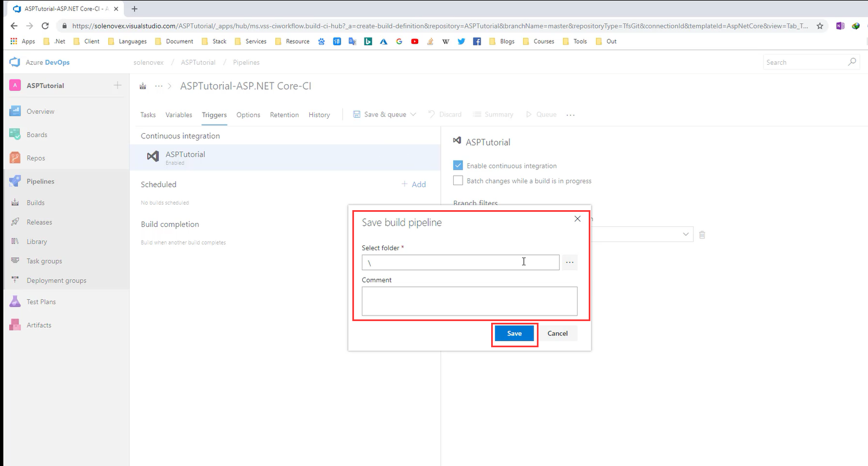Click breadcrumb ellipsis next to pipeline icon
Screen dimensions: 868x466
point(159,86)
